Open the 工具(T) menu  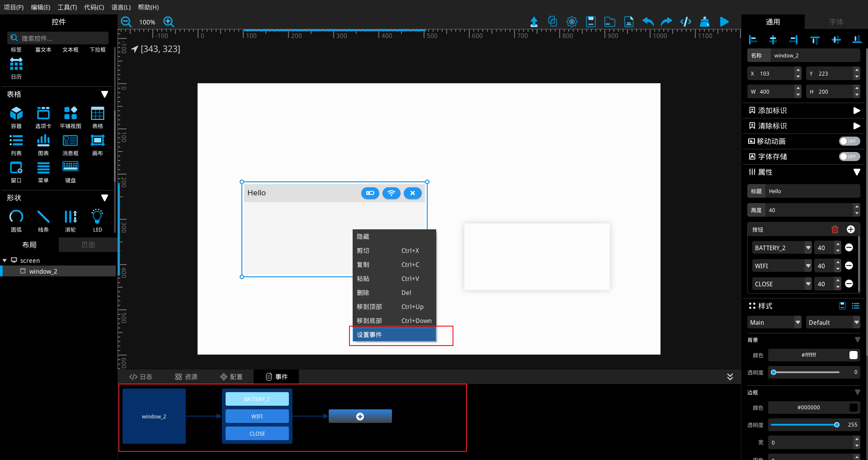click(67, 7)
